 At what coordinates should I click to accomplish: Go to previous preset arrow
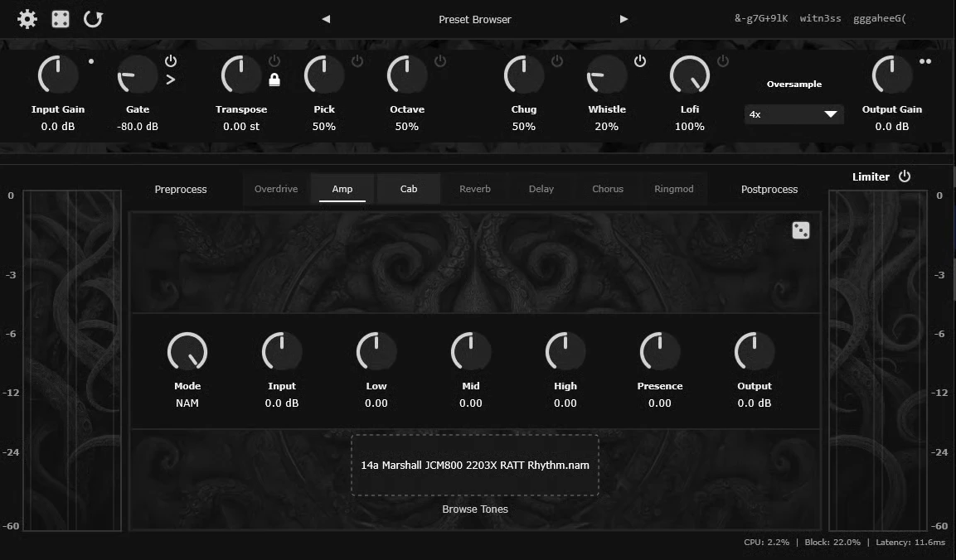point(326,19)
